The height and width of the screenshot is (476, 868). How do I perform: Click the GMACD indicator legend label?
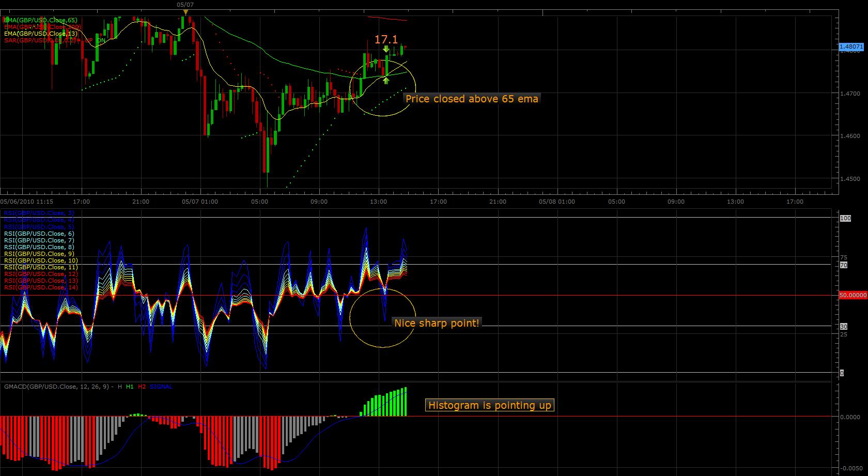(x=56, y=387)
